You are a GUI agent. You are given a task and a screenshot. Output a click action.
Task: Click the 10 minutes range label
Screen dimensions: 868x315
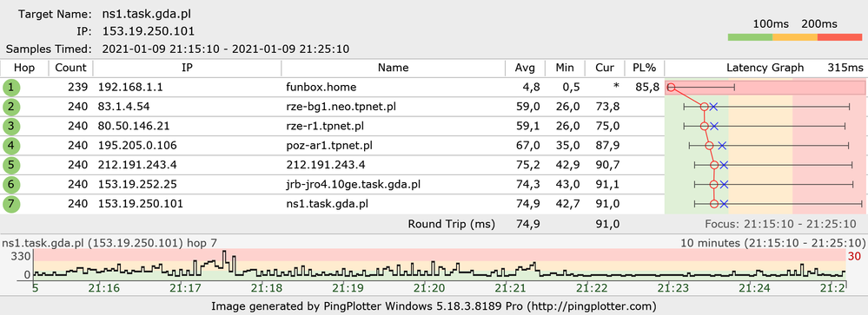pyautogui.click(x=772, y=243)
